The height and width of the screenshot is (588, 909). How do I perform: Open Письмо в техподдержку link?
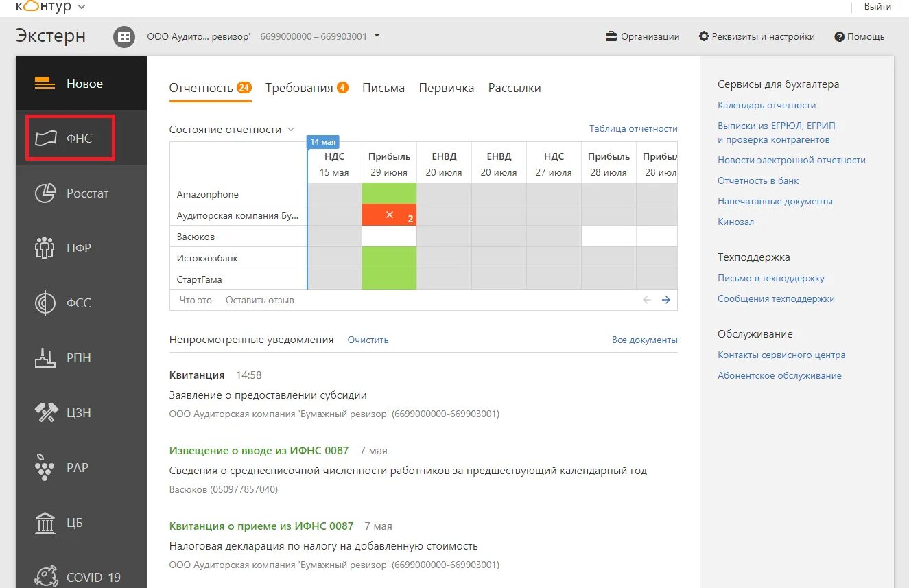[771, 278]
